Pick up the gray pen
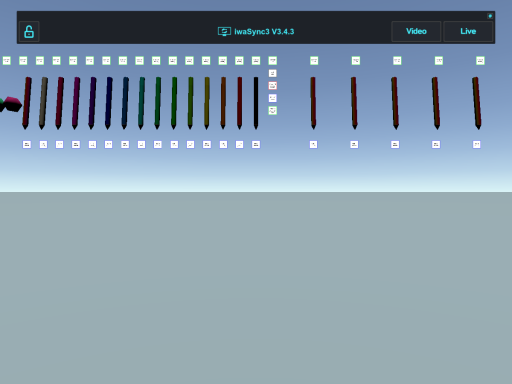Viewport: 512px width, 384px height. click(43, 103)
